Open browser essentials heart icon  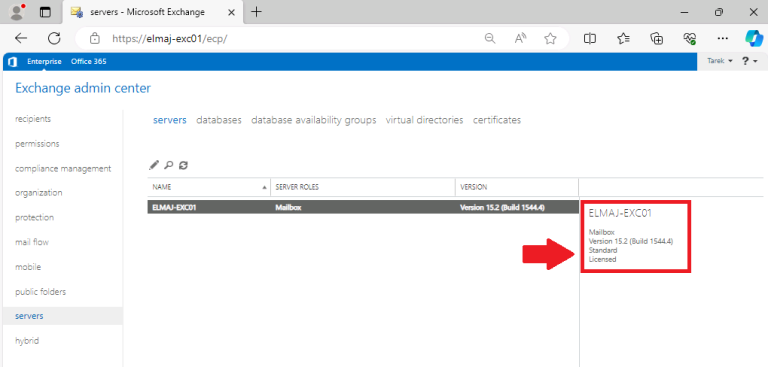tap(690, 39)
